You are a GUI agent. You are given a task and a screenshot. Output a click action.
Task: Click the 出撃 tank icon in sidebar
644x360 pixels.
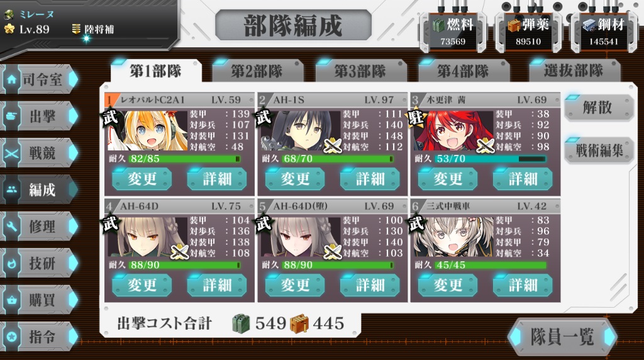coord(11,116)
